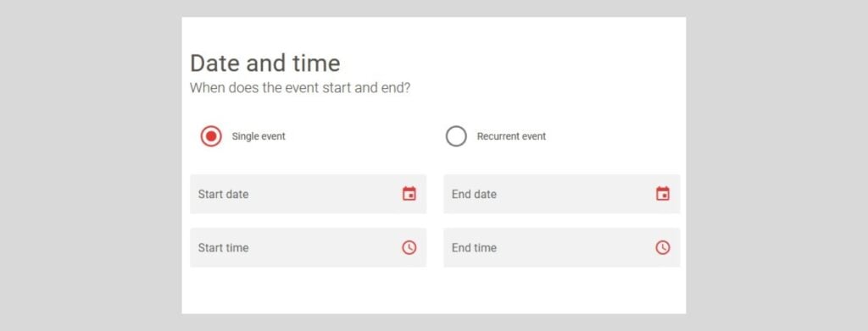Open the Start time clock picker icon
The image size is (868, 331).
pos(409,247)
